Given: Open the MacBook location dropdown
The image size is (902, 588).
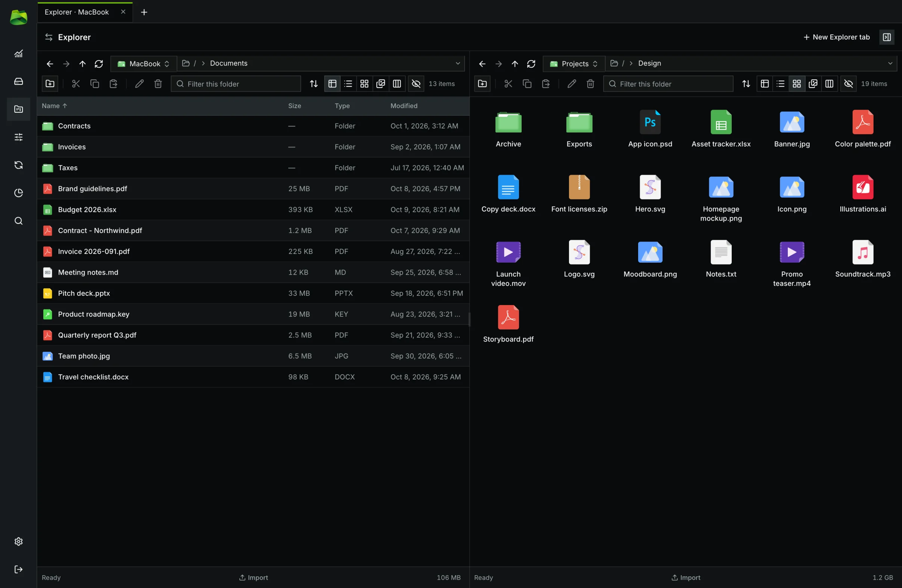Looking at the screenshot, I should coord(143,63).
